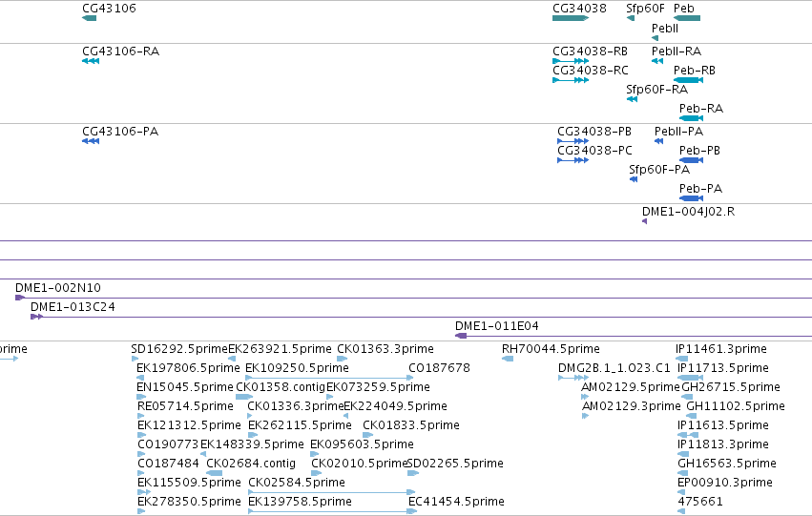Click the Sfp60F gene marker
The height and width of the screenshot is (516, 812).
[631, 18]
